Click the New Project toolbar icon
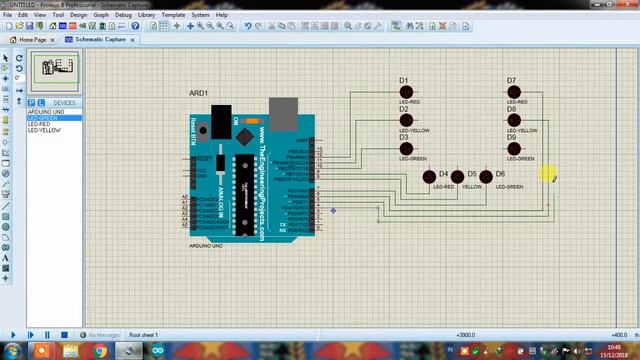The height and width of the screenshot is (360, 640). pyautogui.click(x=9, y=26)
